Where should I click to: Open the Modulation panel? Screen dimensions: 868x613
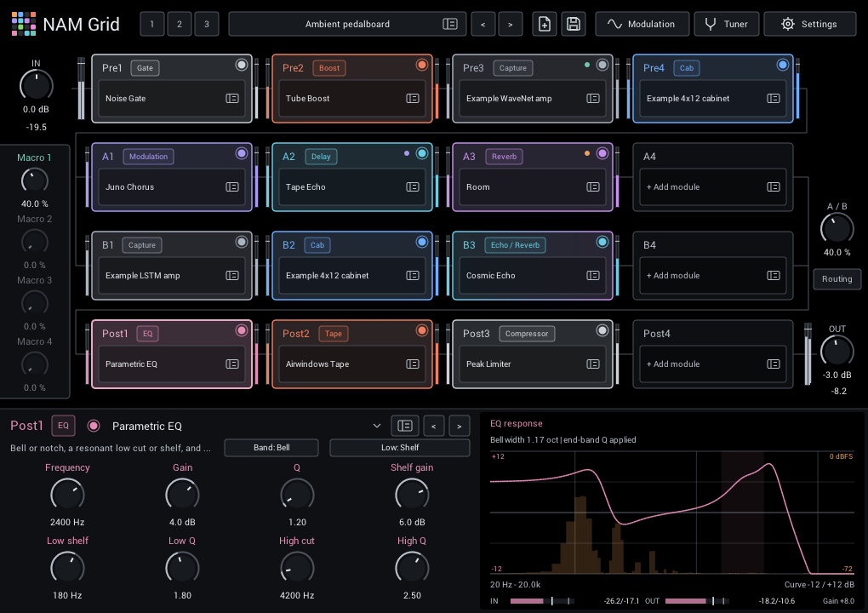pos(642,24)
